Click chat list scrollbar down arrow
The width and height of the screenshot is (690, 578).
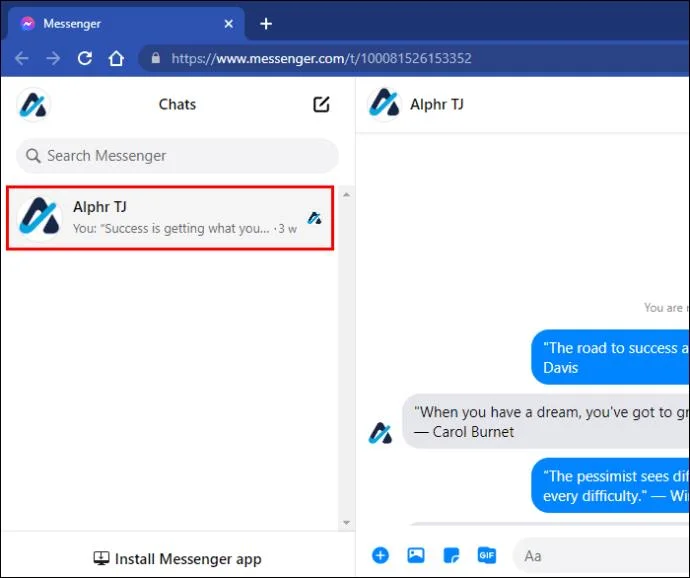tap(346, 523)
